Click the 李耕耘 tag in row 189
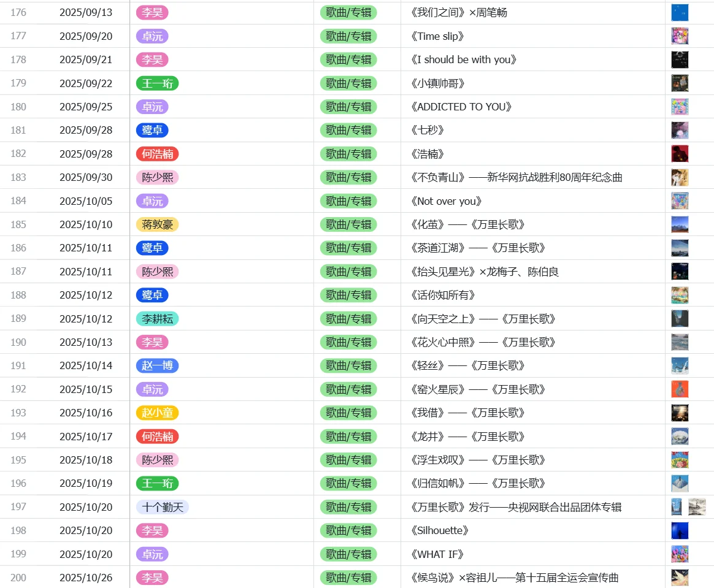The image size is (714, 588). coord(157,319)
